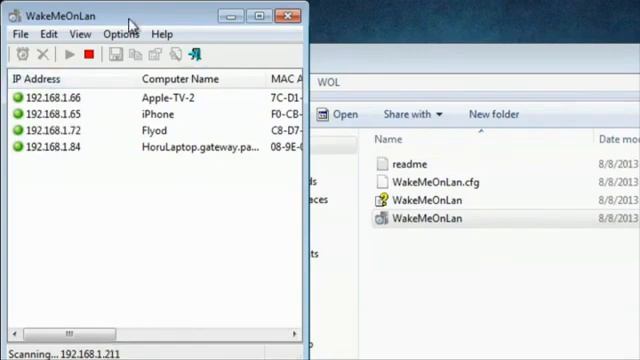This screenshot has height=360, width=640.
Task: Select the 192.168.1.84 row
Action: [155, 147]
